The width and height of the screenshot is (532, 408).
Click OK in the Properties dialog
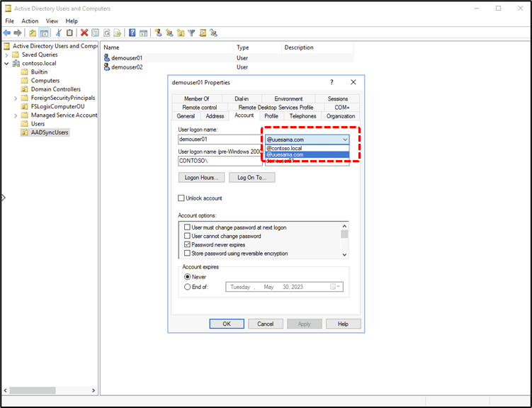point(227,324)
